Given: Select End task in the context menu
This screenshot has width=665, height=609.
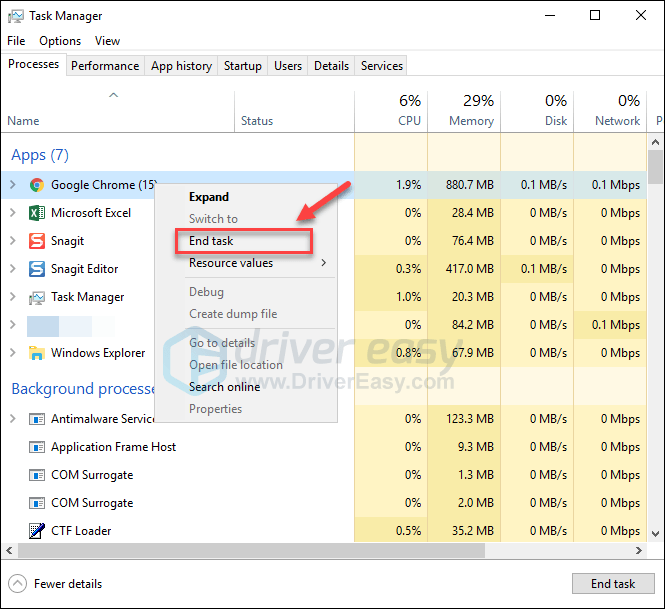Looking at the screenshot, I should pyautogui.click(x=211, y=241).
